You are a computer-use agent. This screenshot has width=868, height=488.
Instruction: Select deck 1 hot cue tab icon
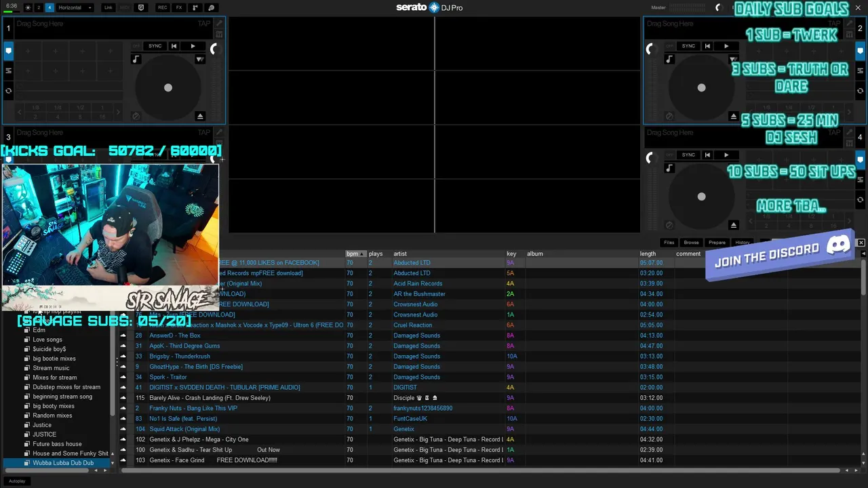click(x=8, y=50)
